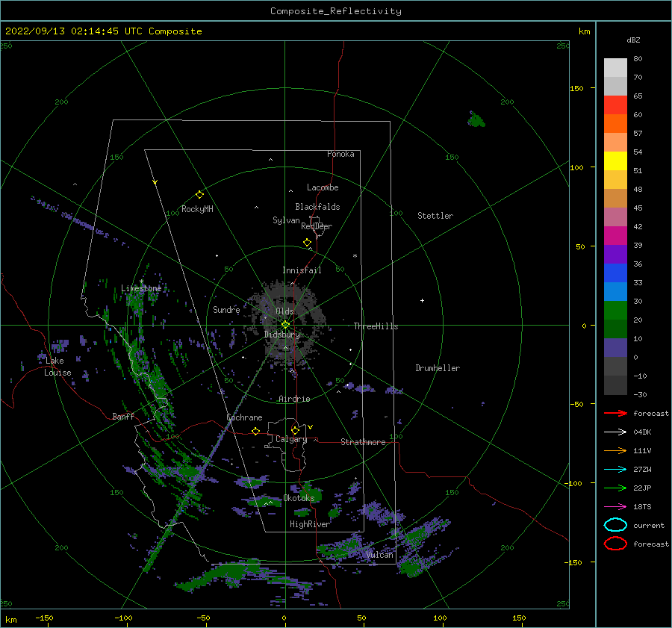Click the Olds town label

[284, 311]
